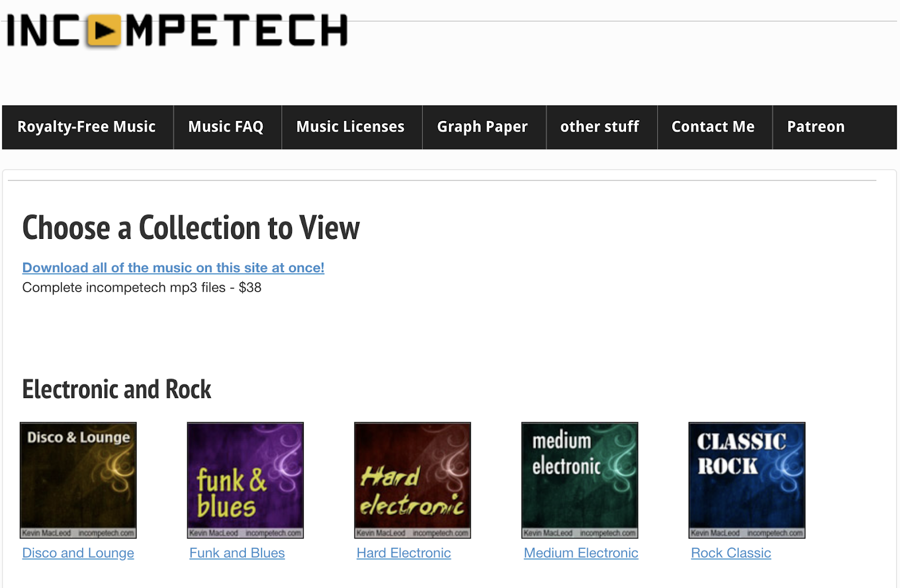Visit the Patreon navigation link
Viewport: 900px width, 588px height.
(x=816, y=127)
